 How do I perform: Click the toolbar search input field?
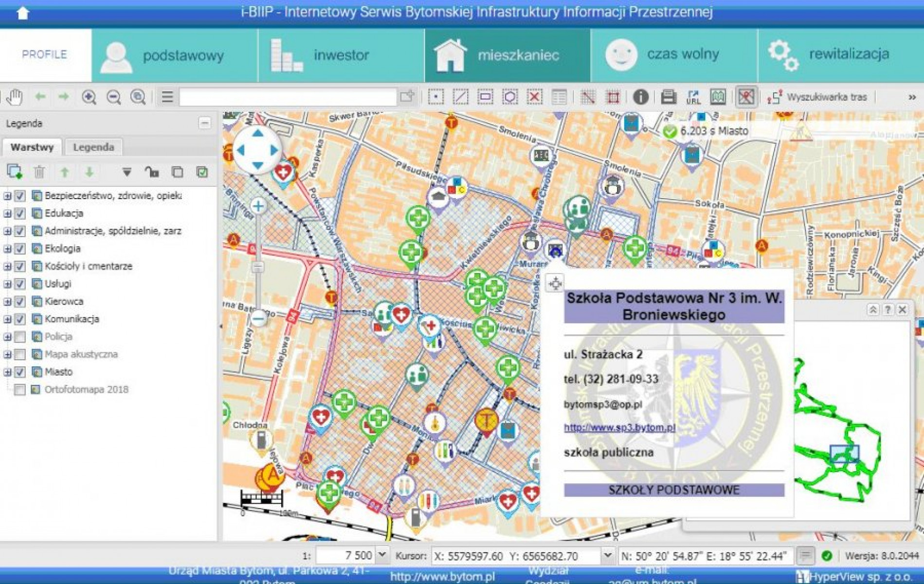[288, 97]
